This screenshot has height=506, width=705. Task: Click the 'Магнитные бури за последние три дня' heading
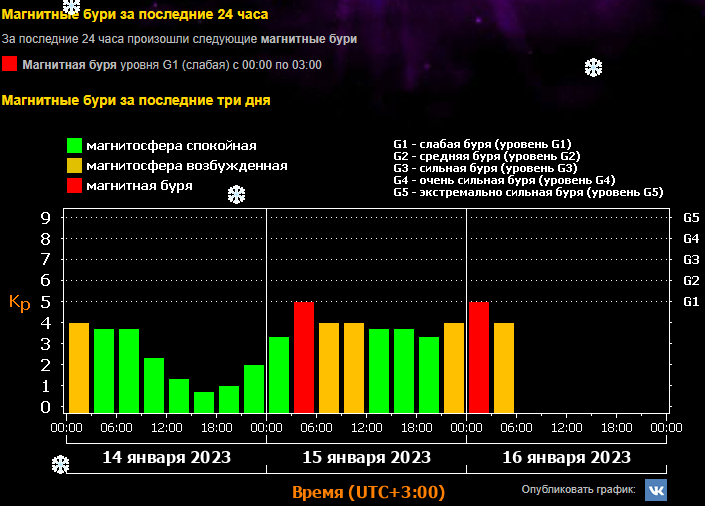[136, 100]
